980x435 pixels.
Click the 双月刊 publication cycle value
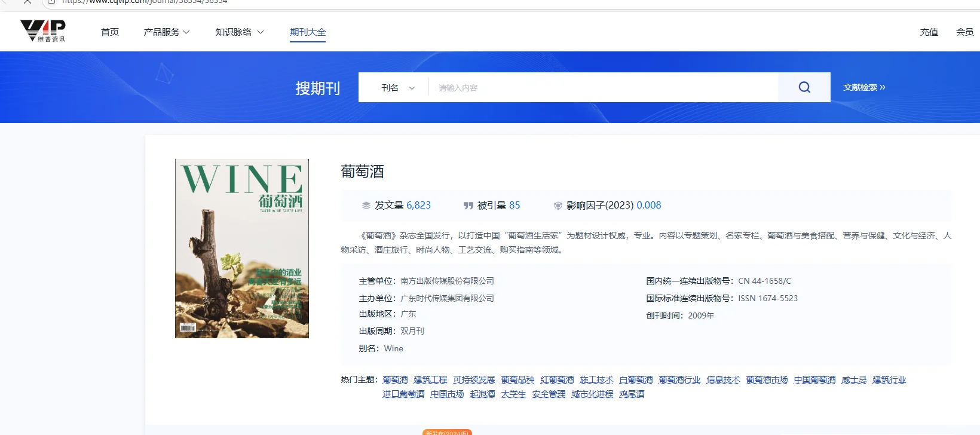[412, 331]
